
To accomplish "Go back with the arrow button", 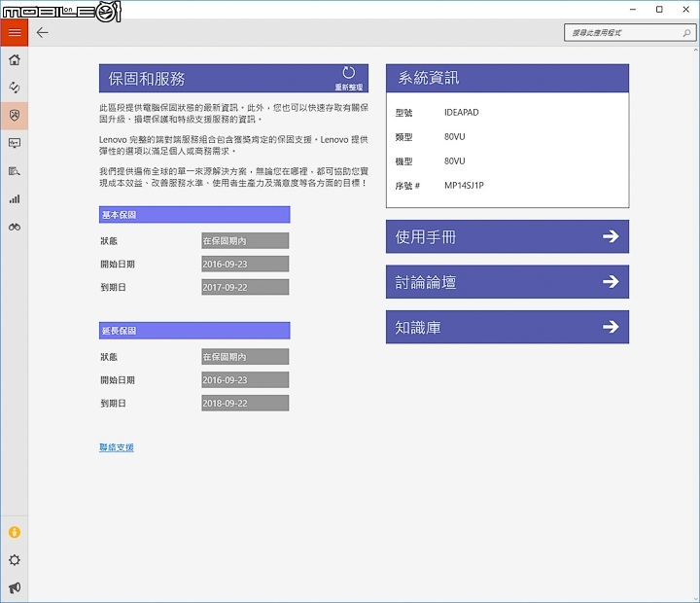I will (x=43, y=33).
